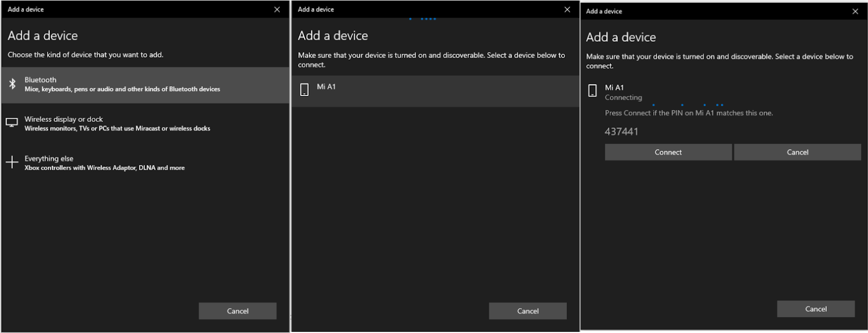This screenshot has width=868, height=333.
Task: Click the plus icon beside Everything else
Action: click(12, 162)
